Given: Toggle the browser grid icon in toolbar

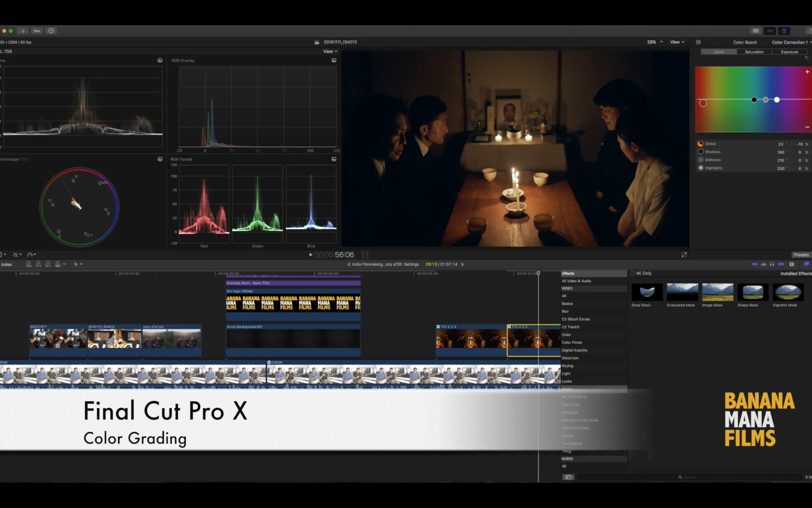Looking at the screenshot, I should (756, 31).
